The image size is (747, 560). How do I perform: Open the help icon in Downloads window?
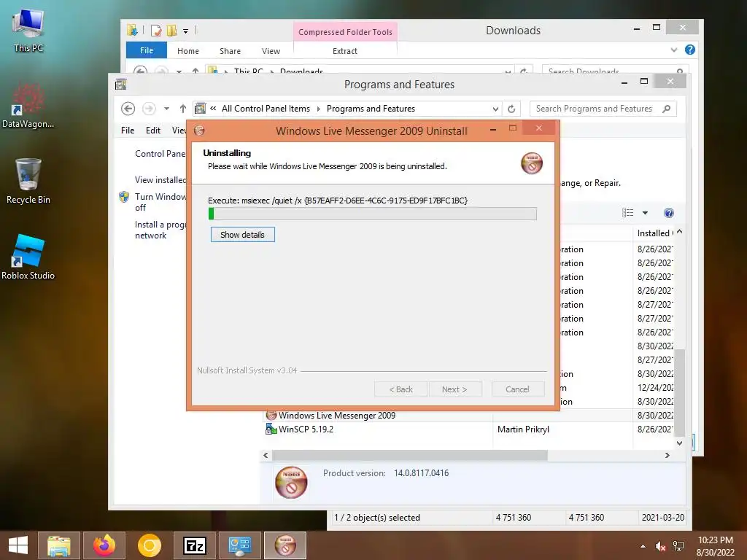pyautogui.click(x=690, y=50)
